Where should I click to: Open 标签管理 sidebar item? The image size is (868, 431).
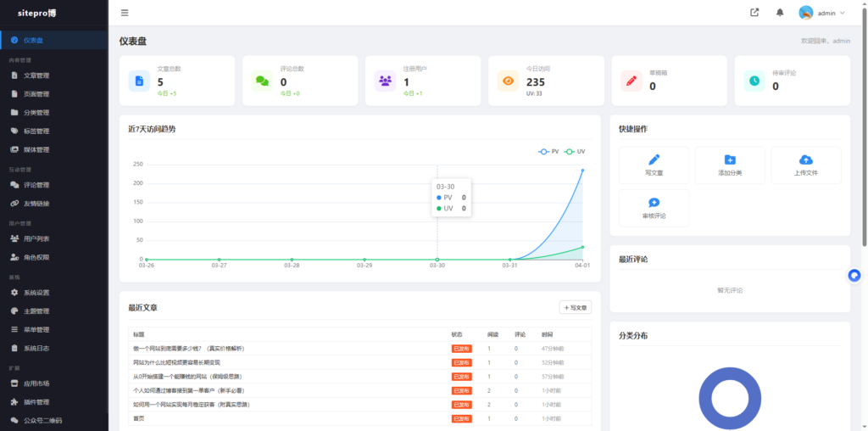coord(53,132)
